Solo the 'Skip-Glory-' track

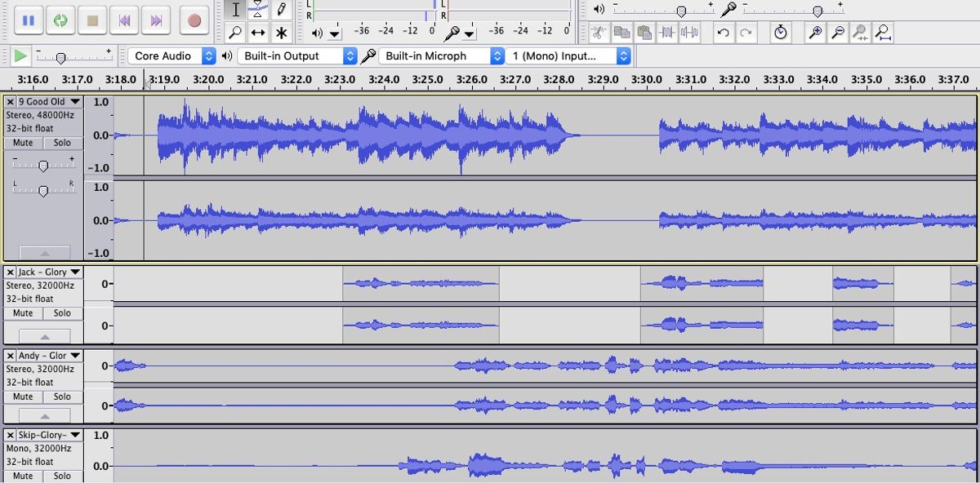[62, 476]
